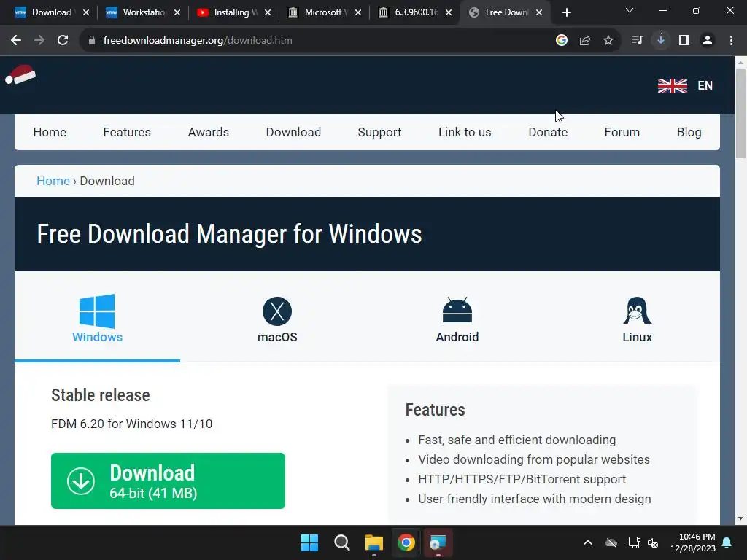Click the UK flag language icon
The image size is (747, 560).
pos(672,86)
